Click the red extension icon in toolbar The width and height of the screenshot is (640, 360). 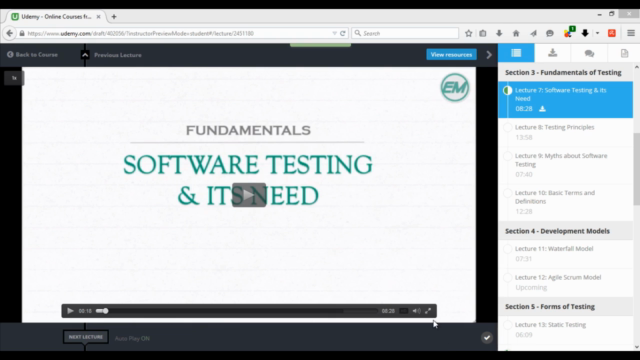(x=612, y=33)
